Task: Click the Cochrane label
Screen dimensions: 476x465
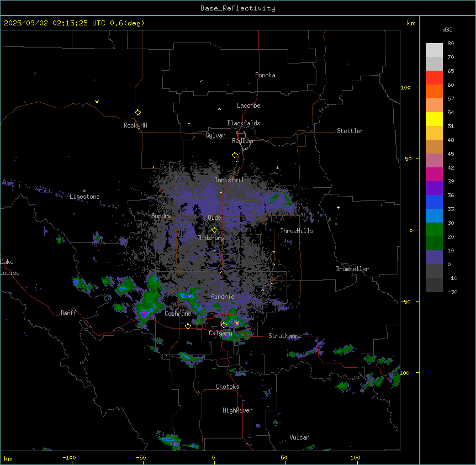Action: tap(178, 314)
